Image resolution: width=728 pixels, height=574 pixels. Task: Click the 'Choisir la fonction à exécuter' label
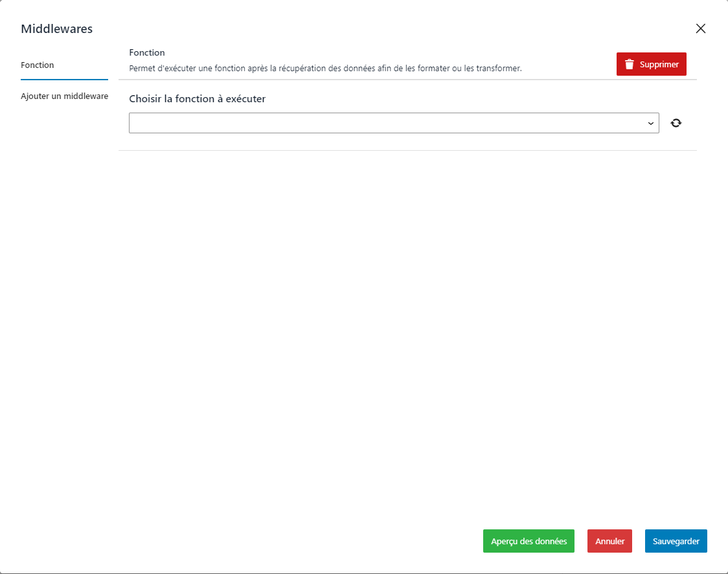click(198, 99)
